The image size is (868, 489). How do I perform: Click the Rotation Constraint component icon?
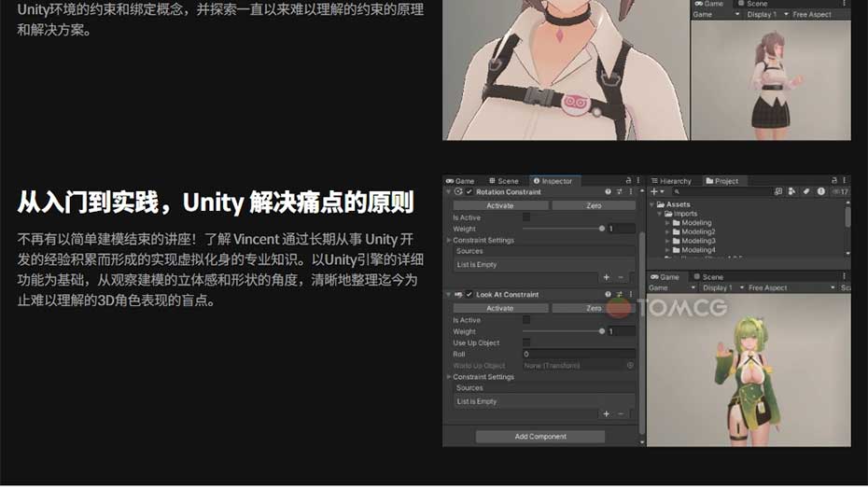(458, 191)
